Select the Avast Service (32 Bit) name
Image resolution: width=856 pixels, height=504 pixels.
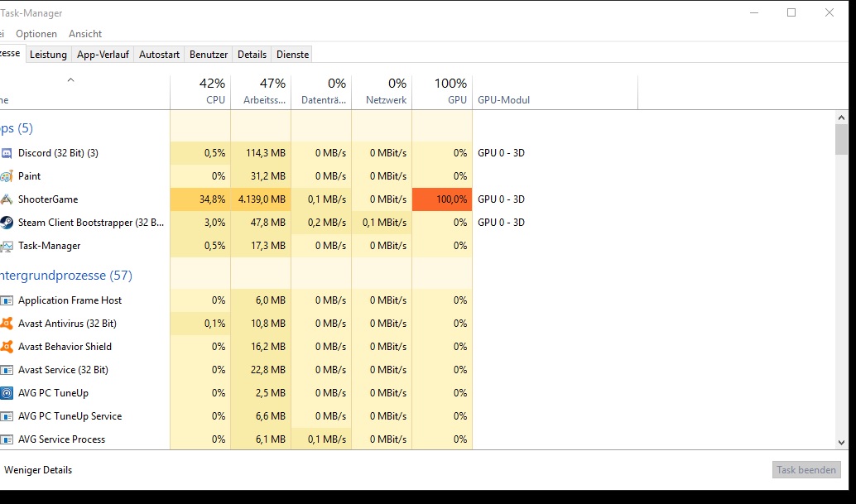pyautogui.click(x=63, y=370)
